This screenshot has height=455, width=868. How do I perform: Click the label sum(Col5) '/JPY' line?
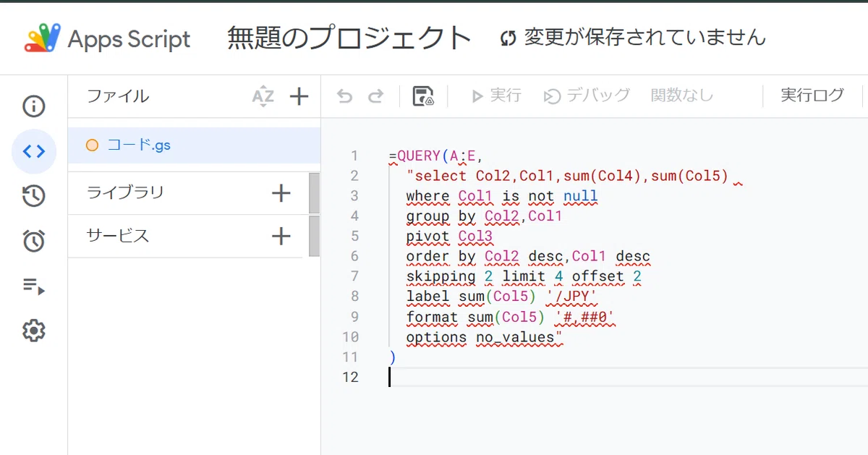click(501, 297)
